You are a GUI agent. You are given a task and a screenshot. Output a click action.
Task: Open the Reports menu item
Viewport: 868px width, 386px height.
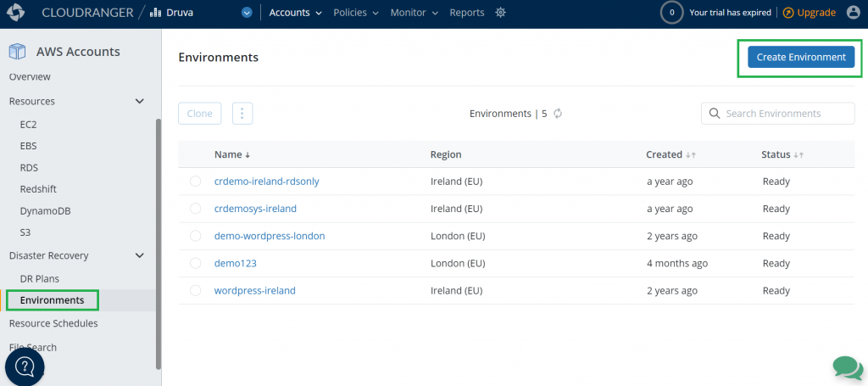pos(467,13)
